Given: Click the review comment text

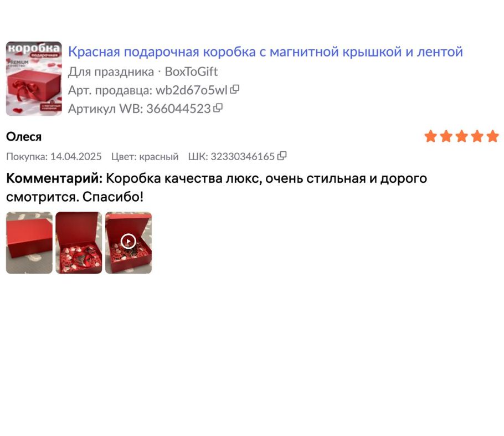Looking at the screenshot, I should [x=217, y=187].
